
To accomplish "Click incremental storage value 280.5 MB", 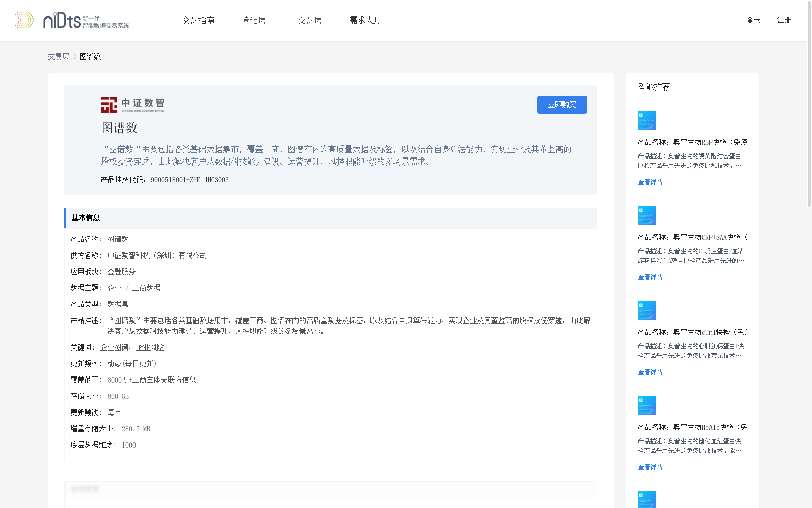I will [136, 429].
